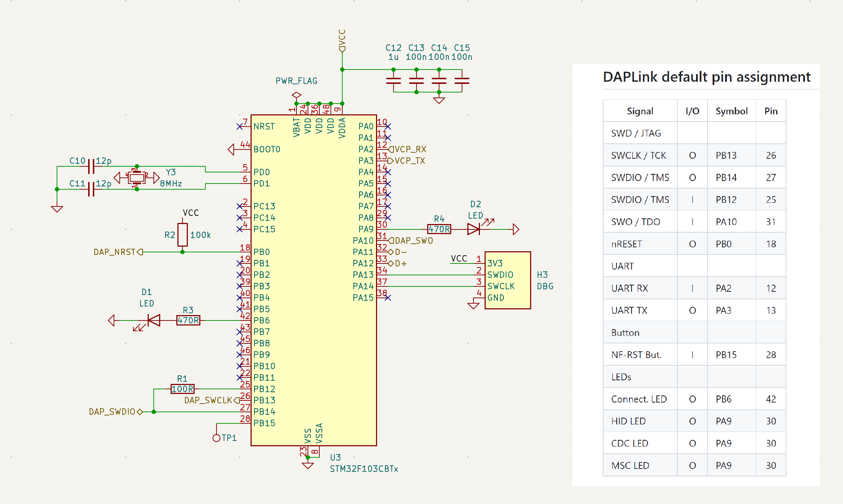
Task: Select the no-connect X on PC13 pin
Action: (239, 206)
